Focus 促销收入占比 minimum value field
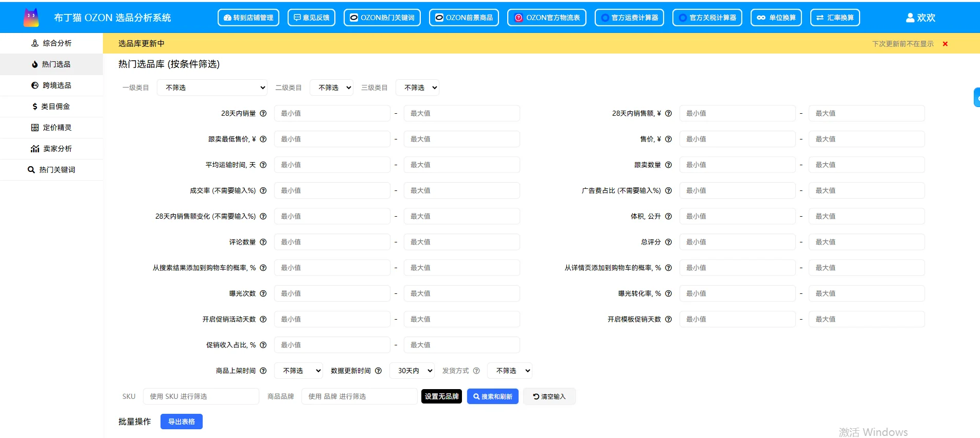The image size is (980, 438). (x=332, y=345)
